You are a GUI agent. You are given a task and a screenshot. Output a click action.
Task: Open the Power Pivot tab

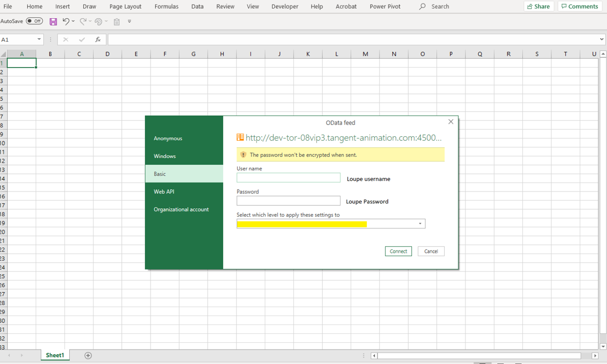(385, 6)
